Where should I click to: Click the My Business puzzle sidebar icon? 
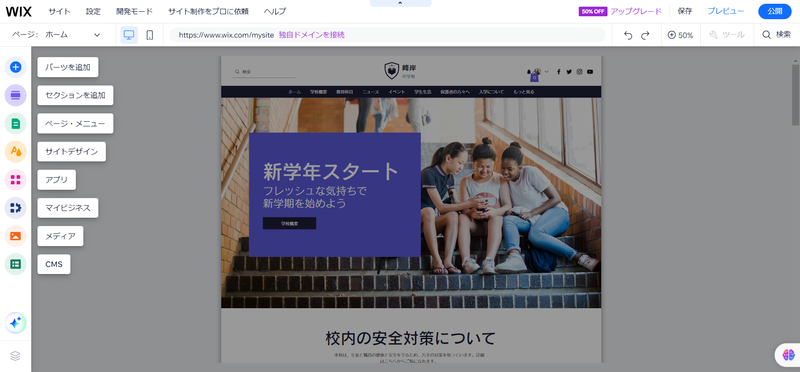(x=15, y=208)
